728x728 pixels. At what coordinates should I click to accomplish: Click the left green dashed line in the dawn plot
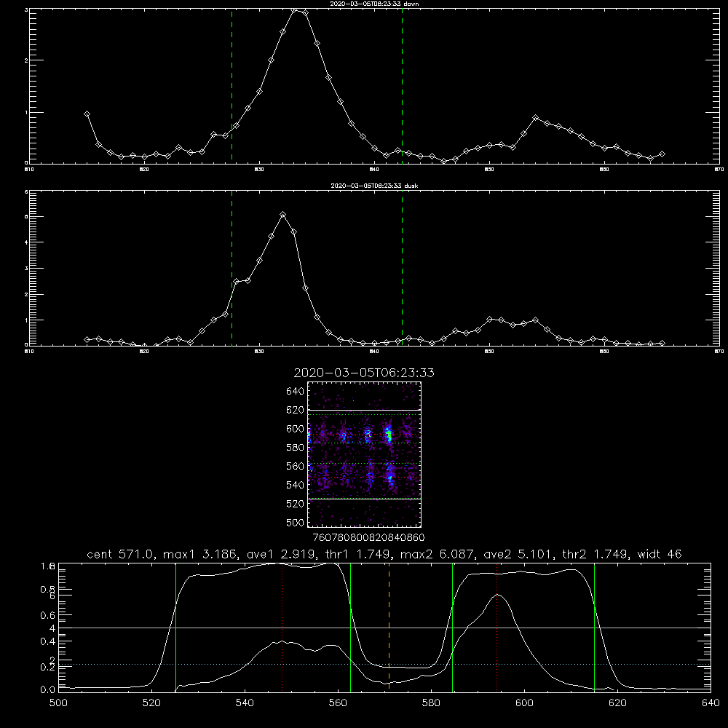coord(232,86)
